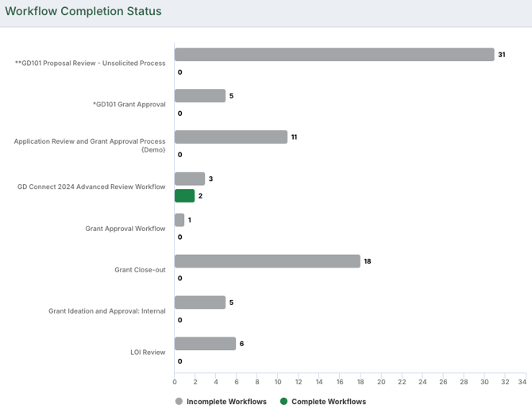
Task: Click the Grant Close-out bar showing 18
Action: [x=268, y=261]
